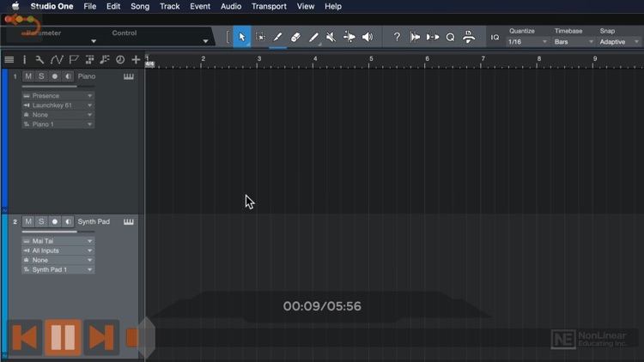
Task: Open the Edit menu
Action: click(x=113, y=7)
